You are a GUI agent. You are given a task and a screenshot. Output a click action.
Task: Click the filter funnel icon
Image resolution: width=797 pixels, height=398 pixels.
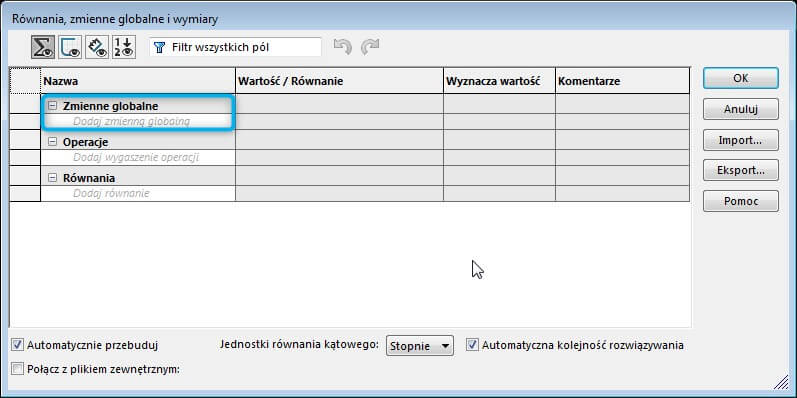point(160,48)
